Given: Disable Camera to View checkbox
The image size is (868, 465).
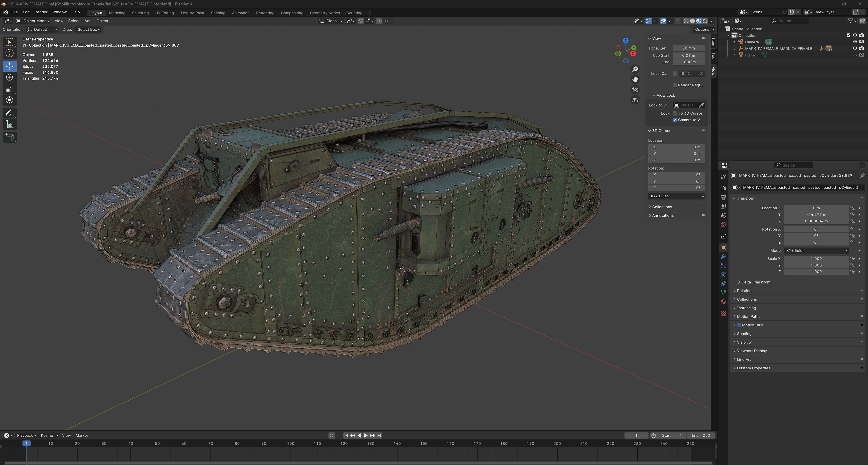Looking at the screenshot, I should click(x=675, y=120).
